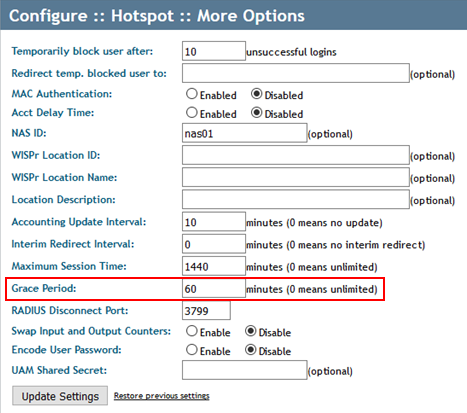This screenshot has width=467, height=413.
Task: Select Disabled for MAC Authentication
Action: point(256,94)
